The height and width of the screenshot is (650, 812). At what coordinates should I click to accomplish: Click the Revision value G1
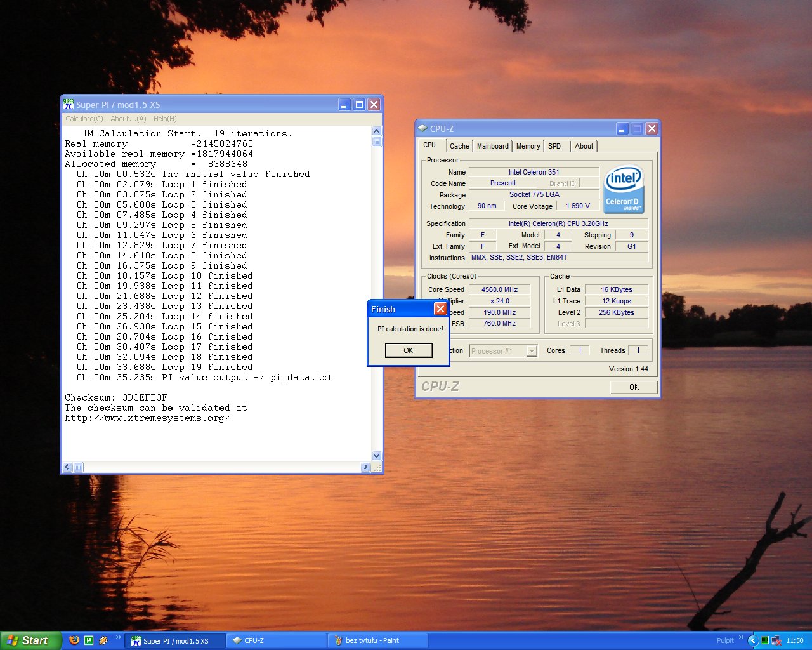point(631,246)
